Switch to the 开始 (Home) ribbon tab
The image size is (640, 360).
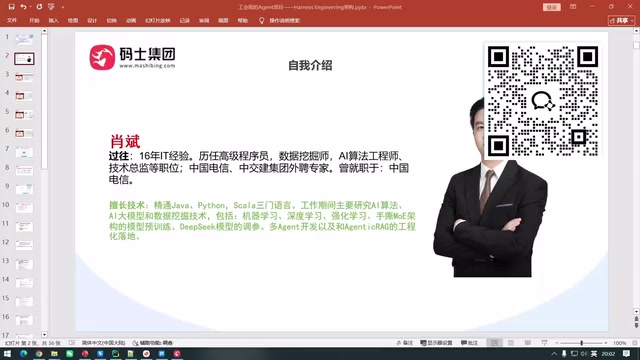point(34,20)
